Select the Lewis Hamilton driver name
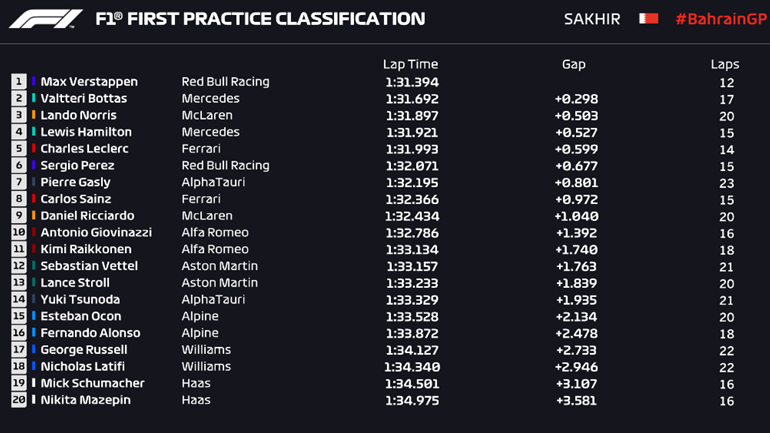Image resolution: width=770 pixels, height=433 pixels. (x=86, y=132)
